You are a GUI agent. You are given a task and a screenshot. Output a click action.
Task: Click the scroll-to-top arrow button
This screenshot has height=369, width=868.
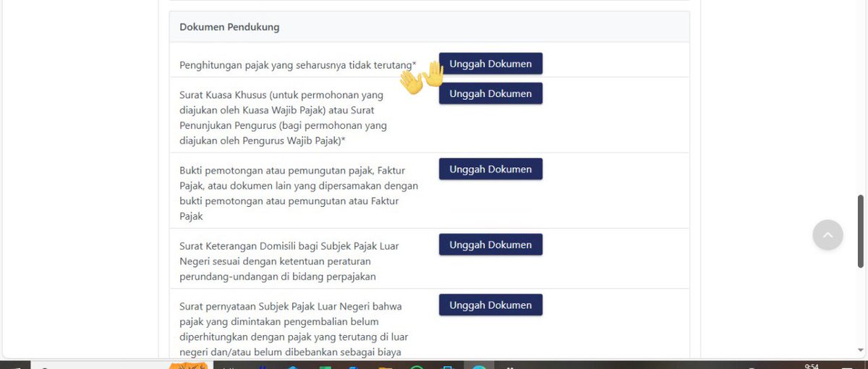(827, 235)
